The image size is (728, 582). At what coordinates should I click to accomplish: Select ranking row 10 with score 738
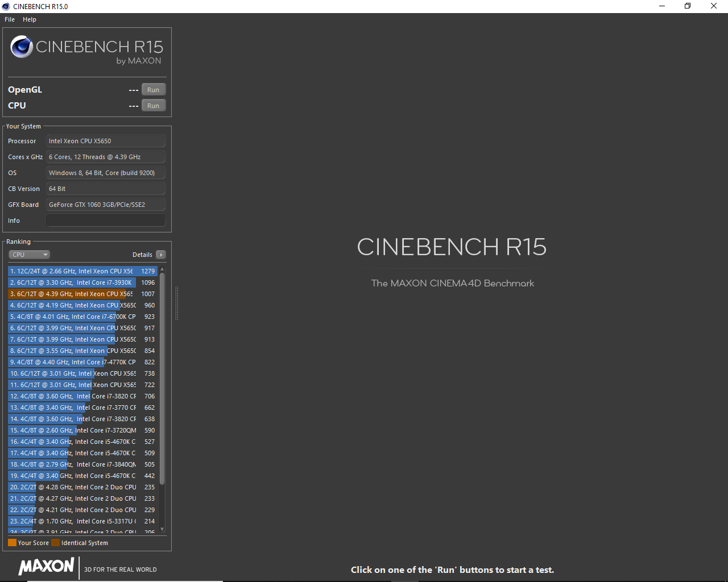tap(83, 373)
